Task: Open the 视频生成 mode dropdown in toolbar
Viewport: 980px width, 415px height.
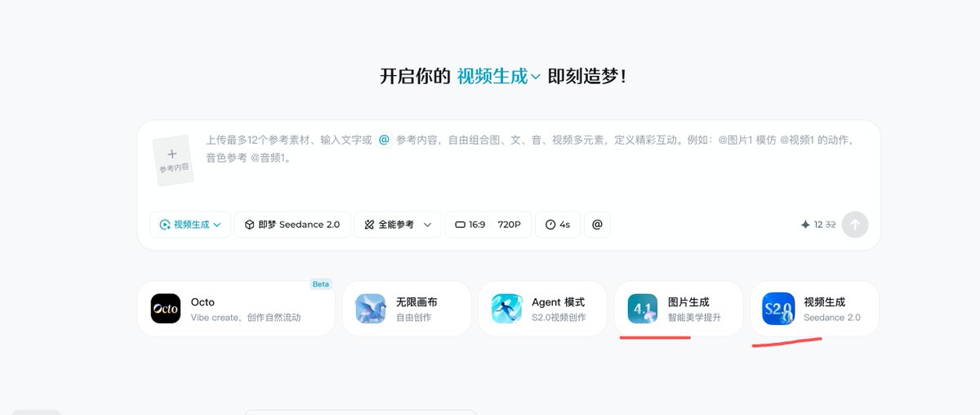Action: point(190,225)
